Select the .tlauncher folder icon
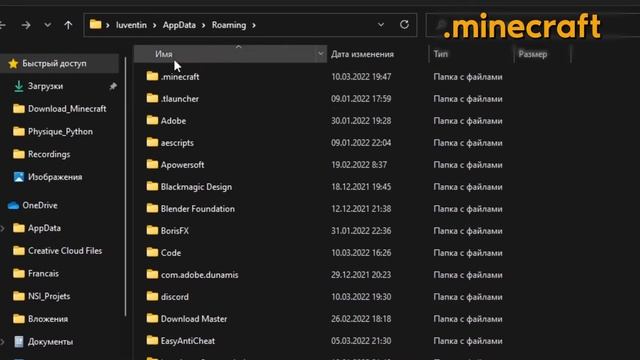 [x=152, y=98]
